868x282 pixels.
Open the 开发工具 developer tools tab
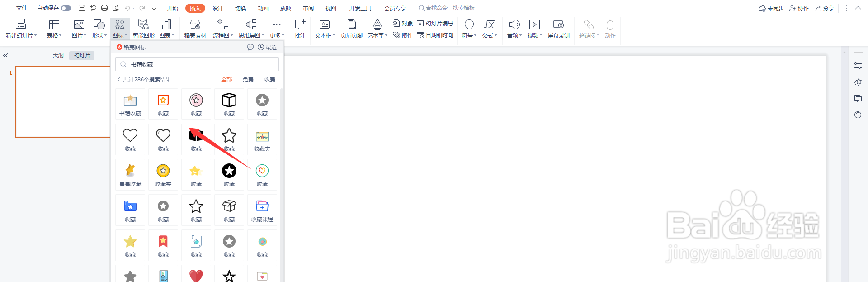pos(360,8)
